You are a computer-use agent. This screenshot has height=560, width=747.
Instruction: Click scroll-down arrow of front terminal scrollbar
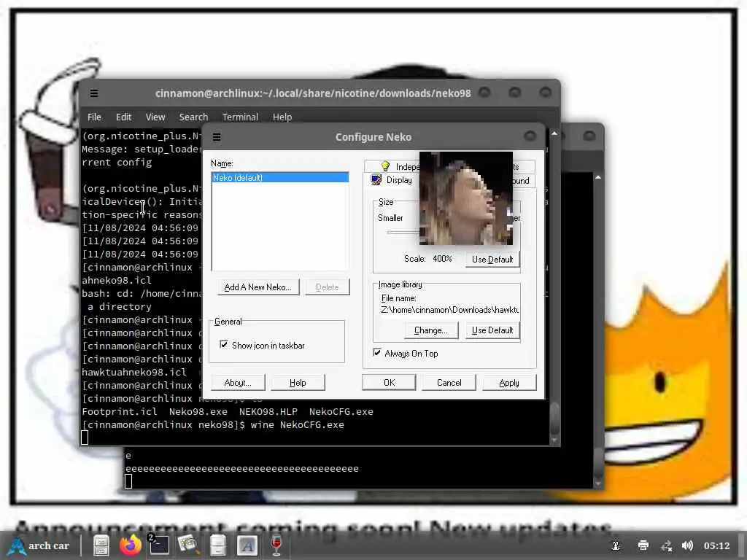pos(554,440)
